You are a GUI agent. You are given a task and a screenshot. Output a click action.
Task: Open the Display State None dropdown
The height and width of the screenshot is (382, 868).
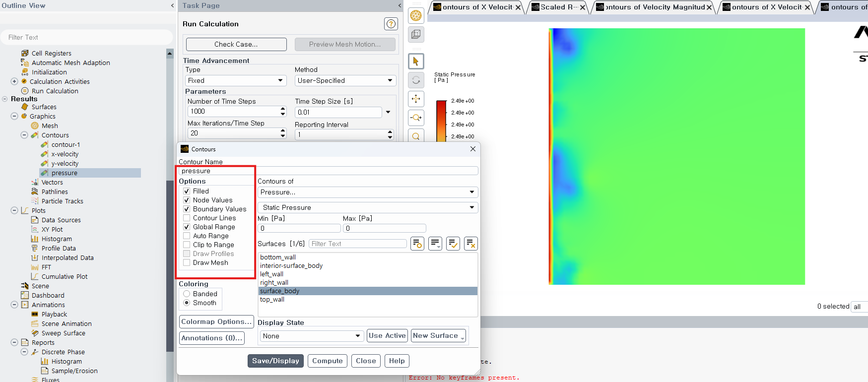tap(312, 336)
